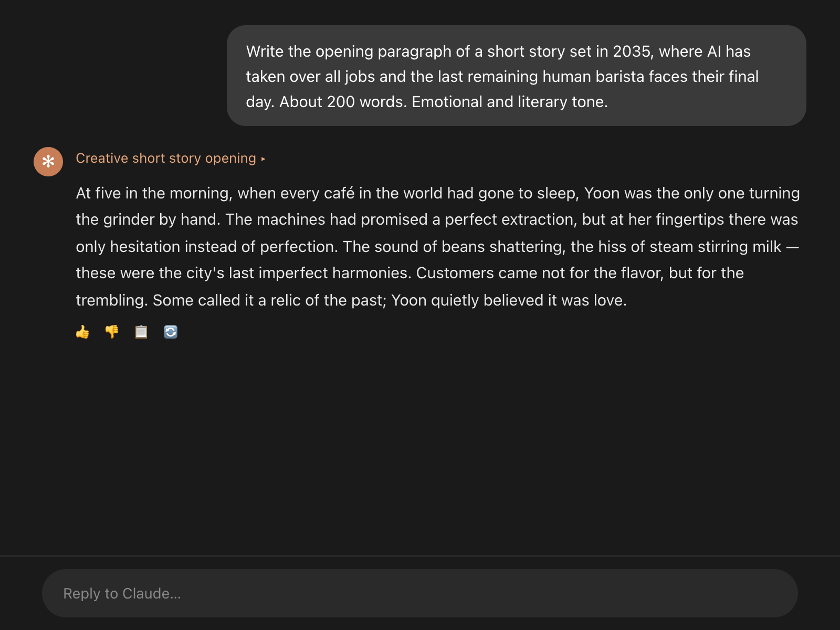Click "2035" in the user prompt

[x=632, y=51]
